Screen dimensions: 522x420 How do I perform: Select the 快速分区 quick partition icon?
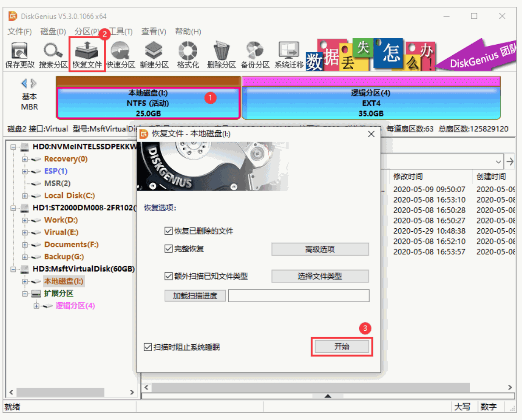(121, 55)
